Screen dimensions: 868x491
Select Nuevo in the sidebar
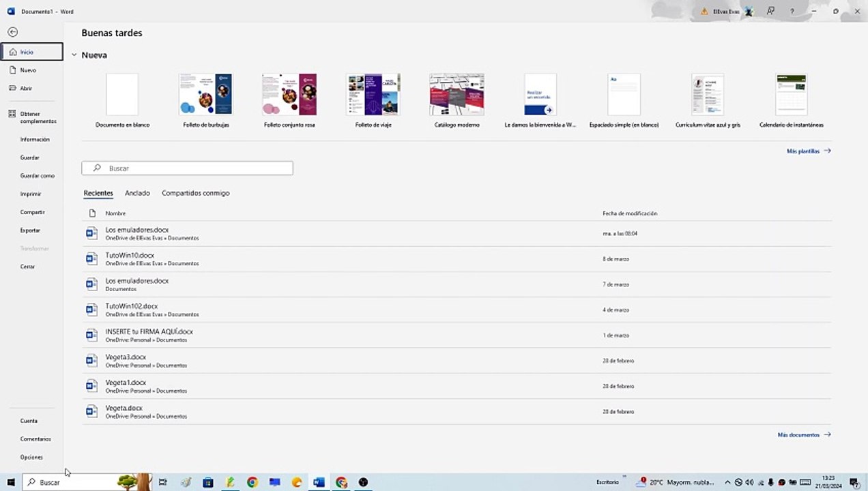tap(27, 70)
